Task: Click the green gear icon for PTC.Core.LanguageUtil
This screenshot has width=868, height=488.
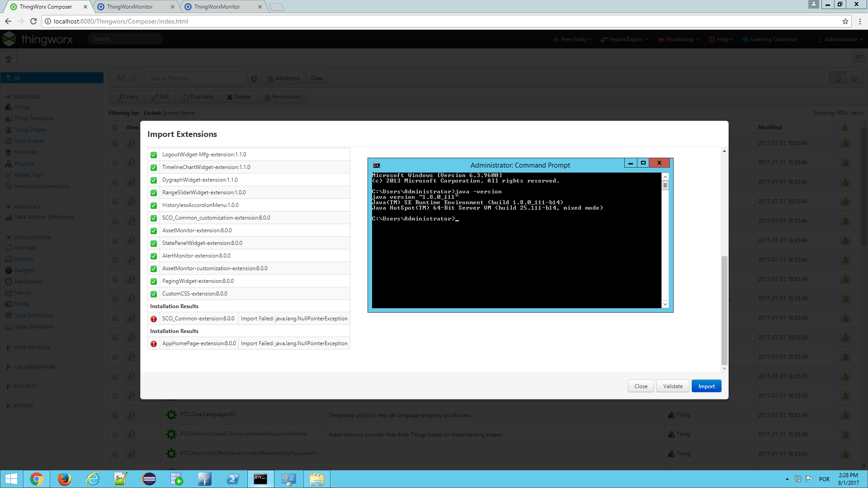Action: click(x=171, y=415)
